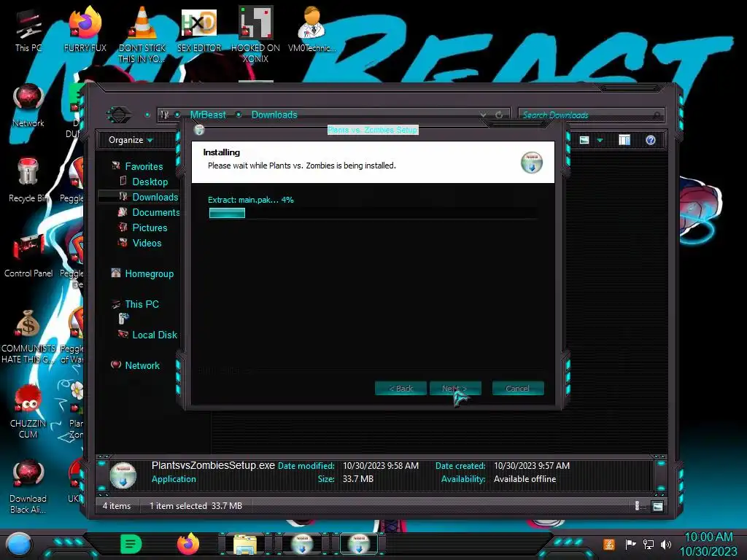Click the installer's Next button
Screen dimensions: 747x560
point(455,388)
